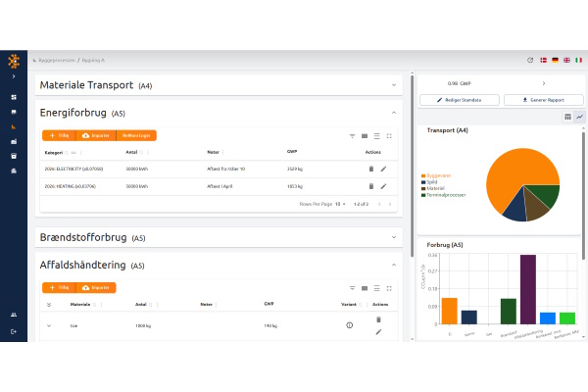Toggle density in the Affaldshåndtering table
The image size is (588, 392).
(376, 287)
